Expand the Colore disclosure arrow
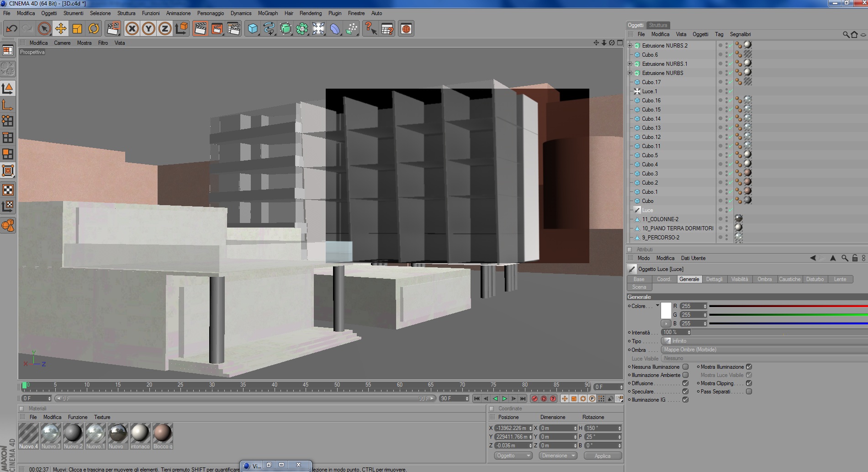Screen dimensions: 868x472 click(x=657, y=306)
